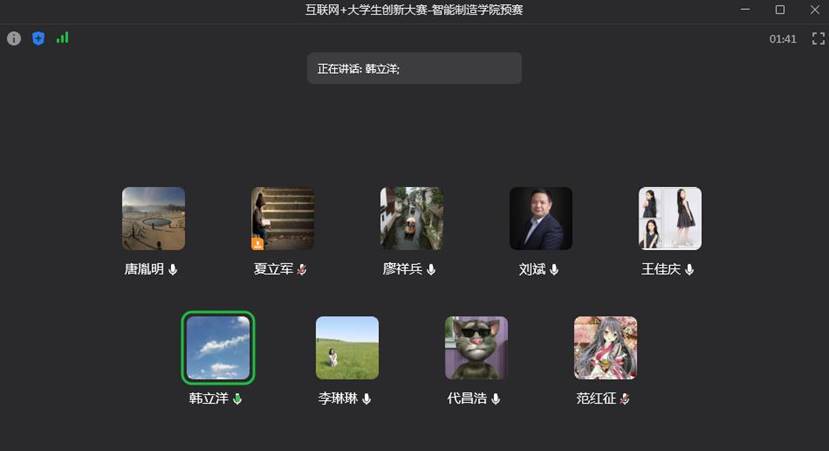Select 韩立洋's highlighted sky avatar
This screenshot has width=829, height=451.
pos(218,347)
